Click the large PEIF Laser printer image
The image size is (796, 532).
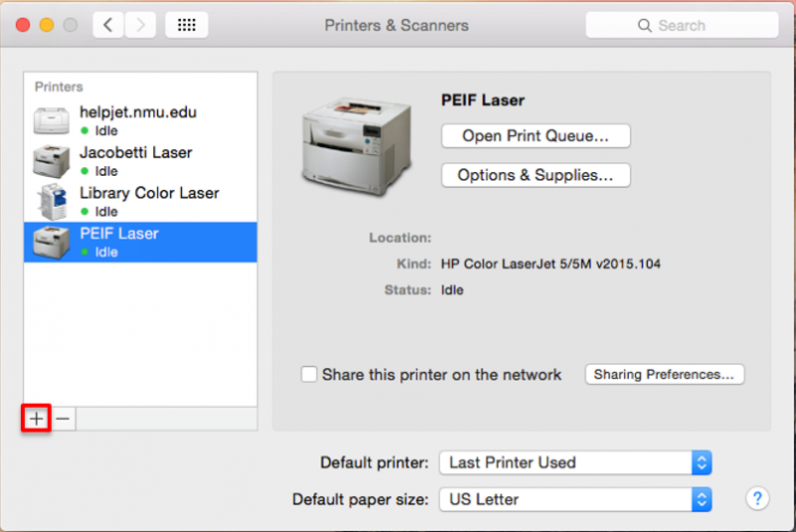click(x=356, y=146)
